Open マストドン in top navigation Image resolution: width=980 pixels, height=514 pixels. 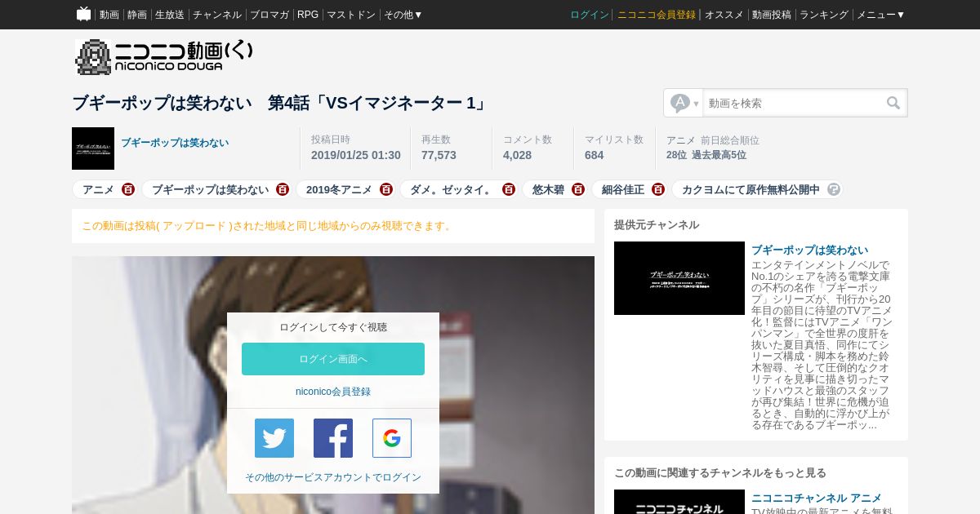(x=351, y=15)
